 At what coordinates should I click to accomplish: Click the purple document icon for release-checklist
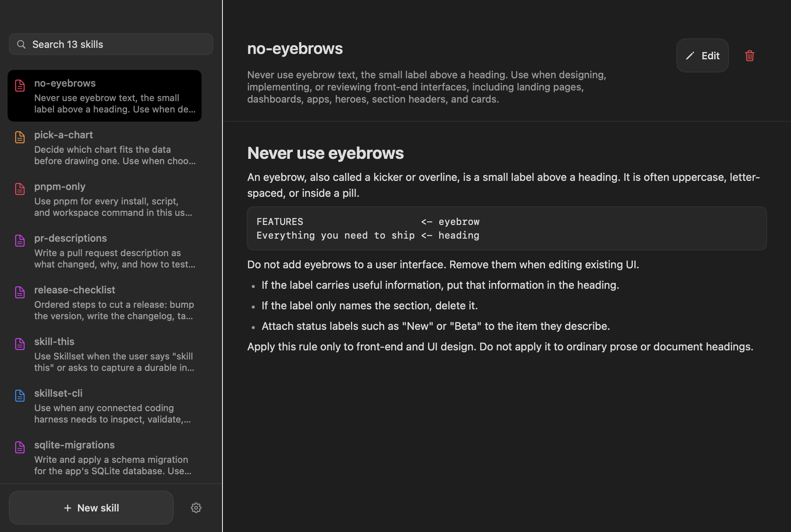coord(20,292)
